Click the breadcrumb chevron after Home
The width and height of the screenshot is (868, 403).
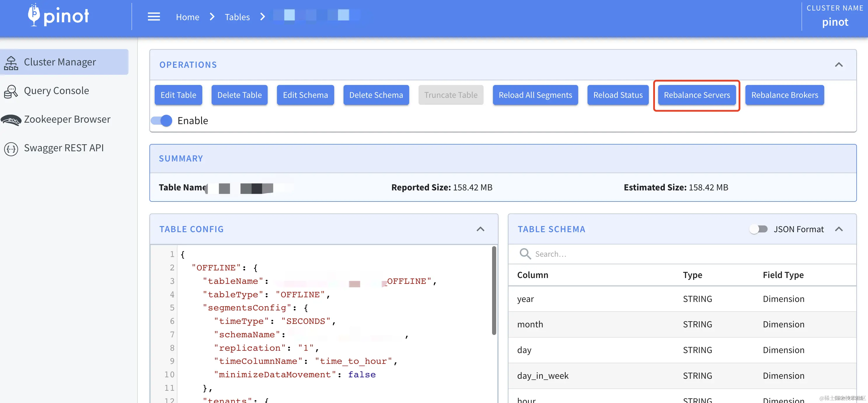(212, 17)
